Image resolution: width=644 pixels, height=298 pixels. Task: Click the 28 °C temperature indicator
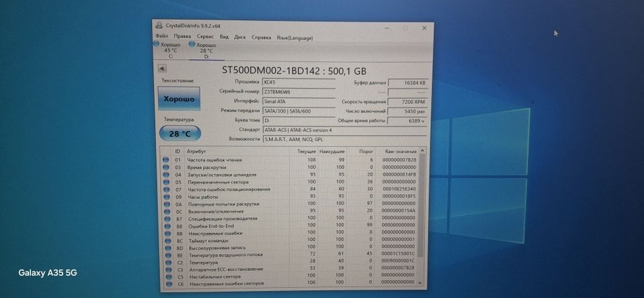click(x=180, y=134)
